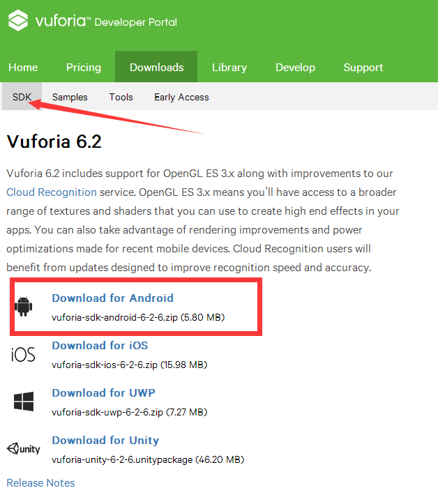Select the Downloads menu tab
This screenshot has height=504, width=438.
click(x=156, y=67)
